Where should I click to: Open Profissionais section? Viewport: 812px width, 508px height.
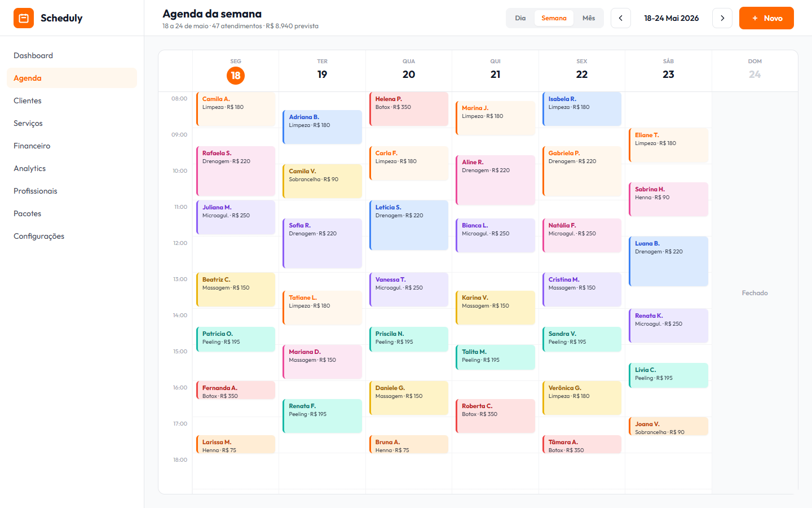tap(72, 191)
